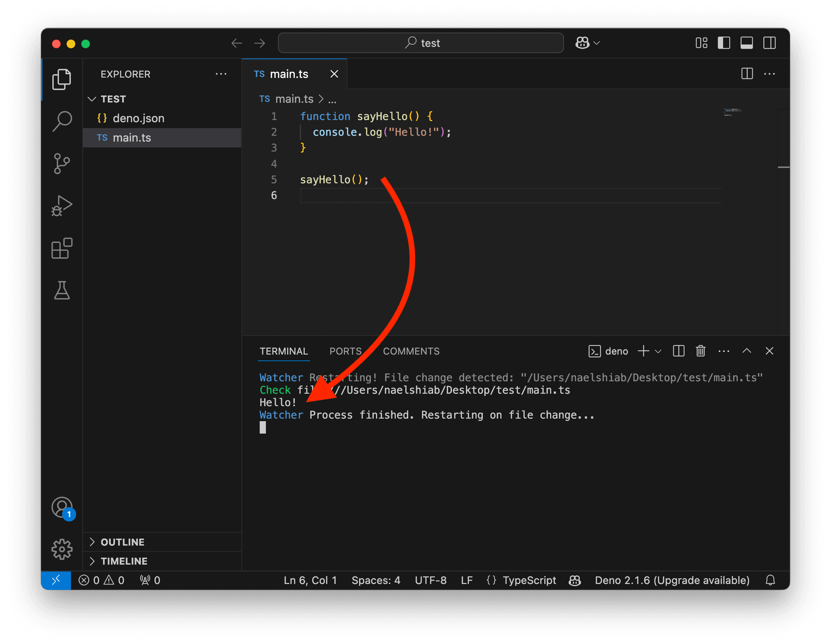Open the remote window indicator
Image resolution: width=831 pixels, height=644 pixels.
(x=56, y=580)
